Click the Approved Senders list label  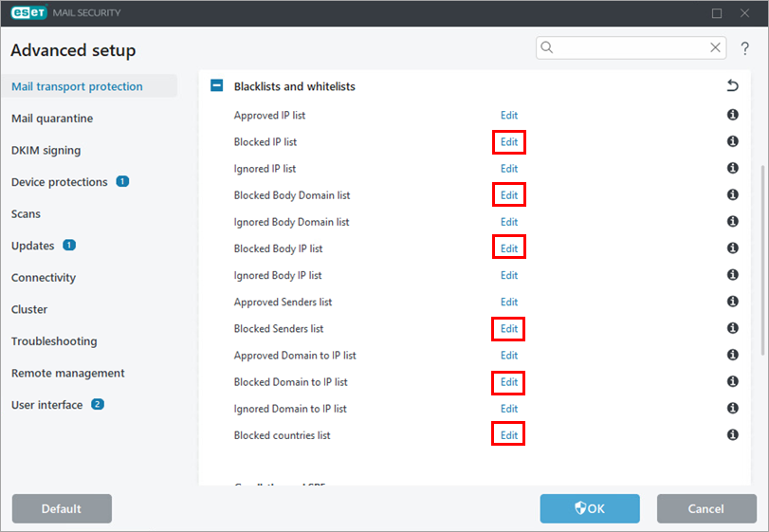(x=283, y=303)
